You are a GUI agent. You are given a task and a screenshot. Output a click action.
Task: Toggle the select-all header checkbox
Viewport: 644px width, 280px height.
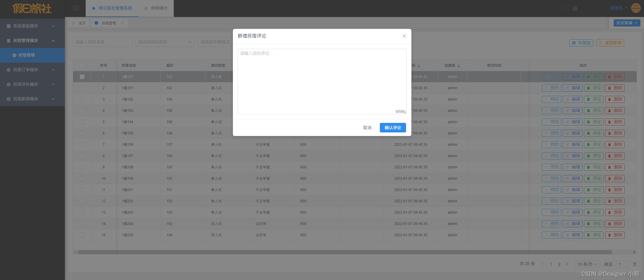pos(82,65)
